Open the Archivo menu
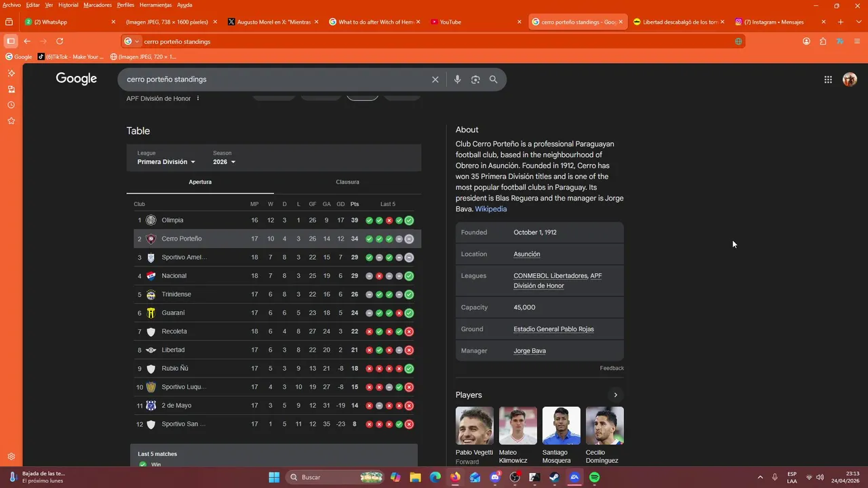 12,5
